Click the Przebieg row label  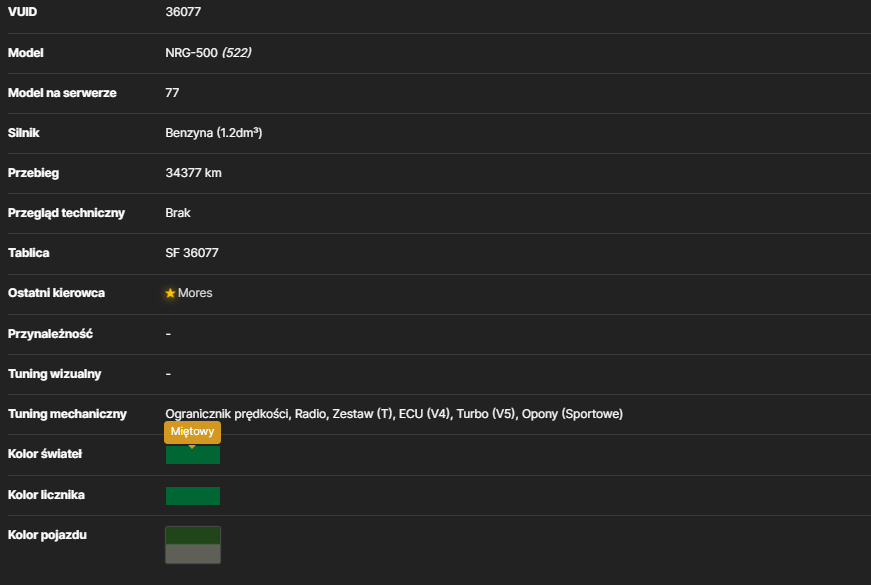33,173
